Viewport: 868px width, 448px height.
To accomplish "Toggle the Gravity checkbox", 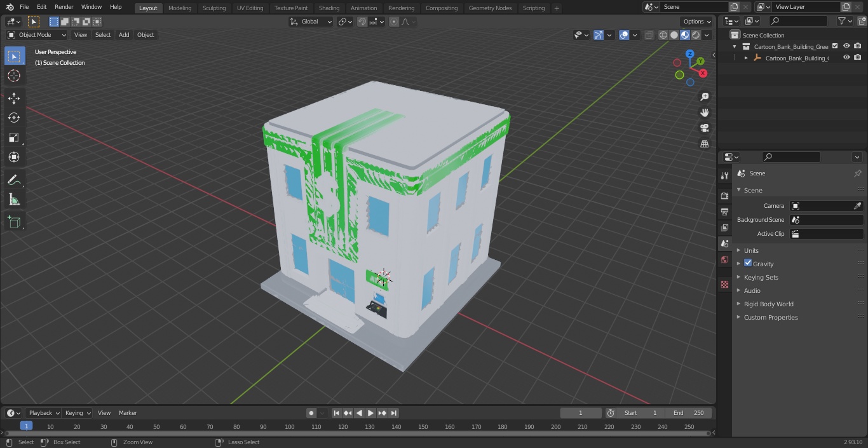I will (748, 263).
